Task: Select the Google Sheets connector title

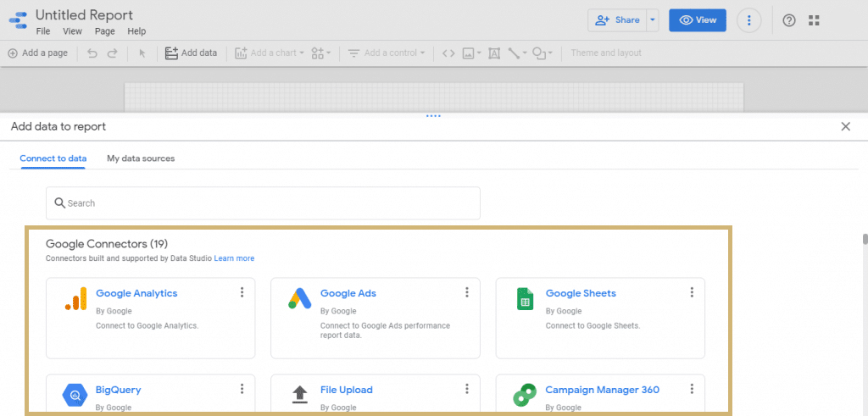Action: tap(581, 293)
